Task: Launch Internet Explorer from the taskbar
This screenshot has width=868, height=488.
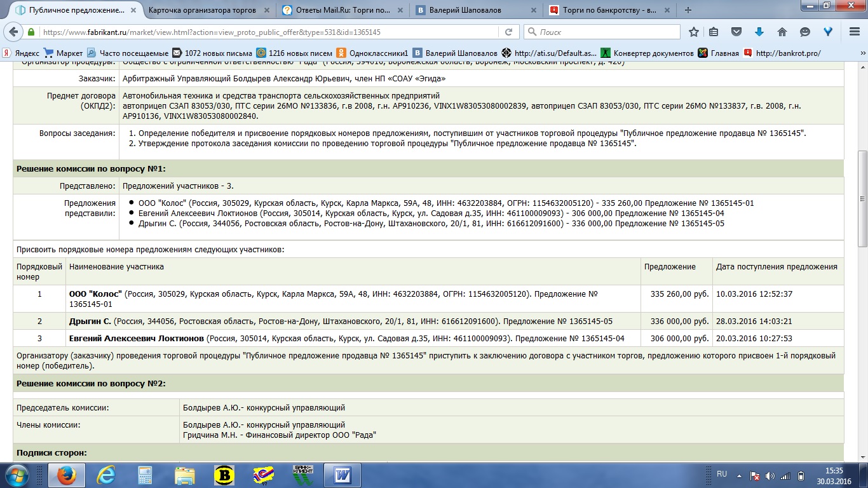Action: [x=105, y=475]
